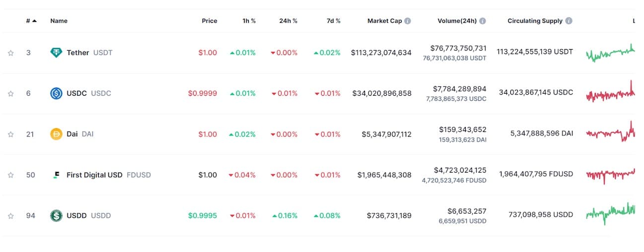The width and height of the screenshot is (644, 252).
Task: Show the Volume(24h) info tooltip icon
Action: [x=483, y=21]
